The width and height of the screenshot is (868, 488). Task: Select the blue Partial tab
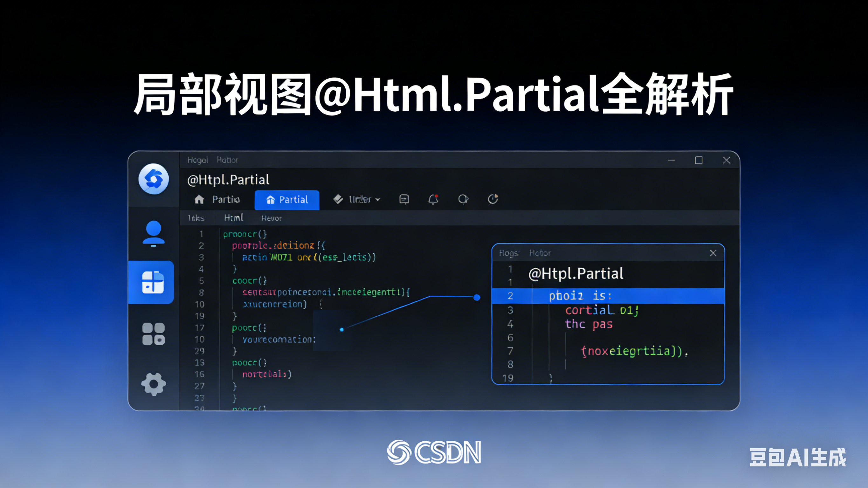[x=287, y=200]
